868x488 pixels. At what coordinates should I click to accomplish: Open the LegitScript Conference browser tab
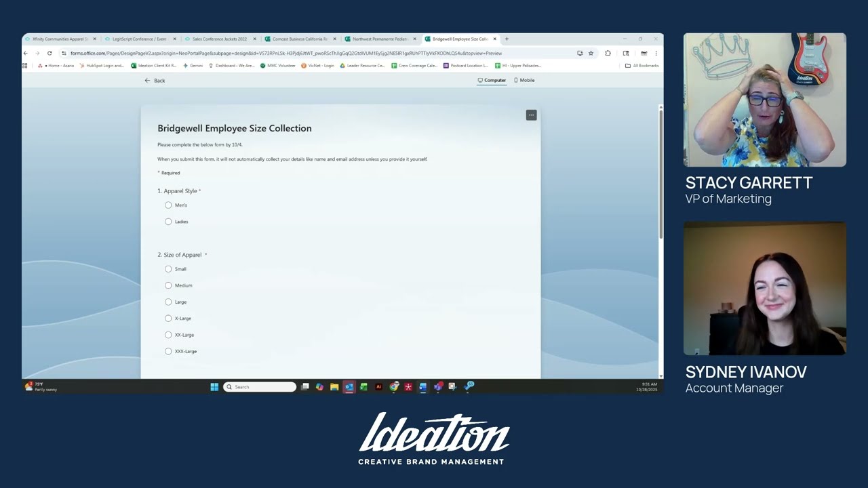(x=139, y=39)
